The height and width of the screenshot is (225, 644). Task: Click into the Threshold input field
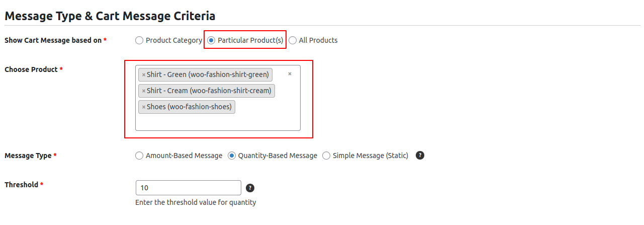188,188
